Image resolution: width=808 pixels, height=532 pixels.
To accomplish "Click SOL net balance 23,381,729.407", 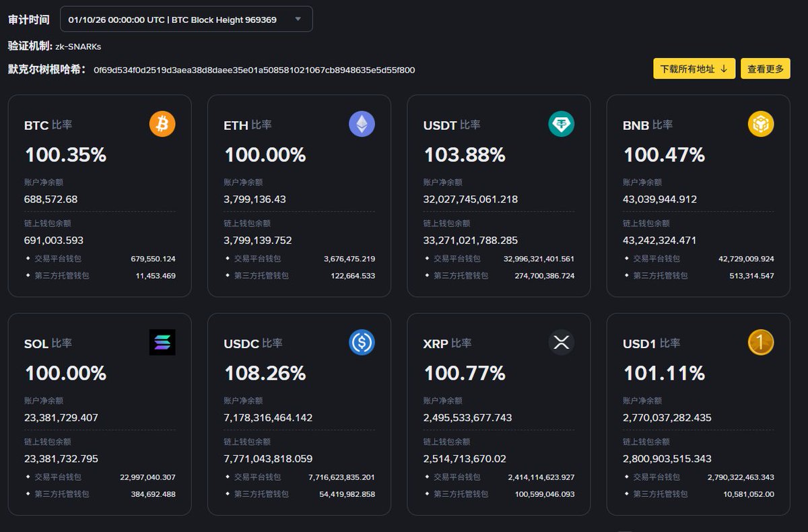I will [x=61, y=418].
